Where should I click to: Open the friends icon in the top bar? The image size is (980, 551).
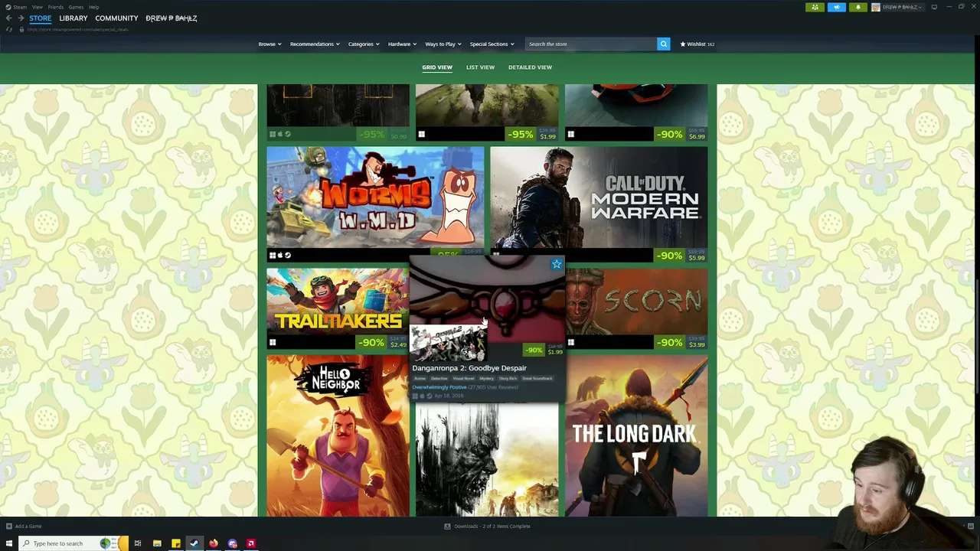pos(815,7)
